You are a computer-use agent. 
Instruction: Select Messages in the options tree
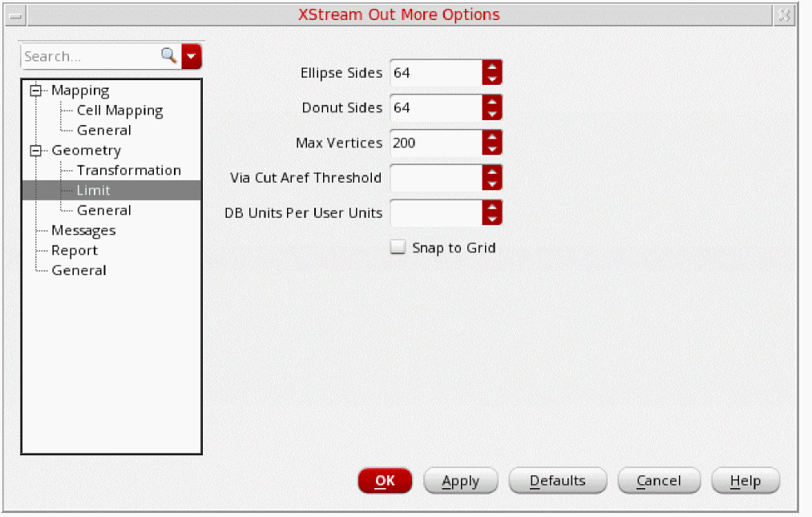83,231
